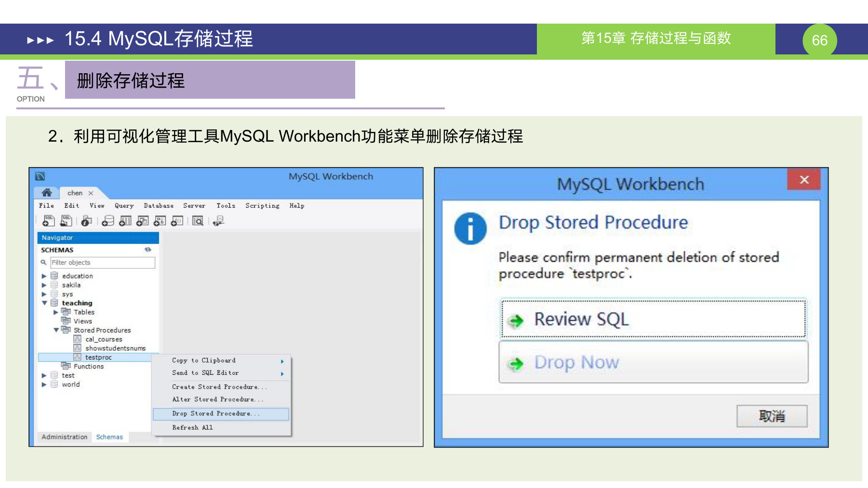Viewport: 868px width, 488px height.
Task: Close the chen connection tab
Action: pyautogui.click(x=91, y=193)
